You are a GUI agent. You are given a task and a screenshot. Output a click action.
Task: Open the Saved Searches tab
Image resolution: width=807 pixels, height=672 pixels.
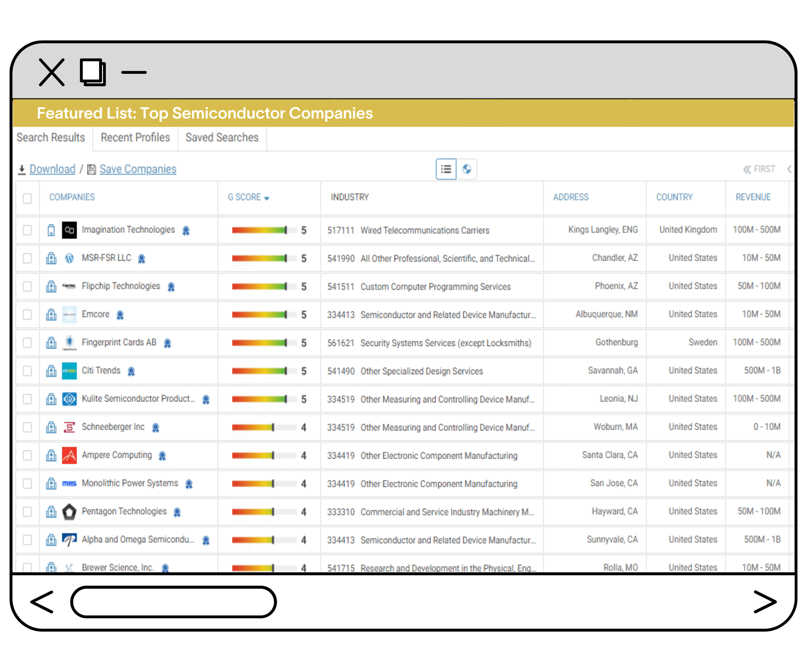(222, 137)
